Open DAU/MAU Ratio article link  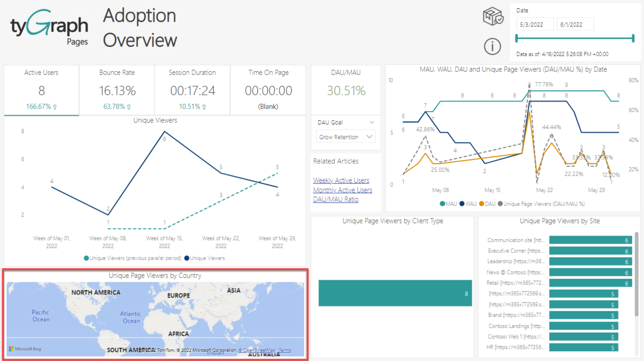tap(336, 199)
